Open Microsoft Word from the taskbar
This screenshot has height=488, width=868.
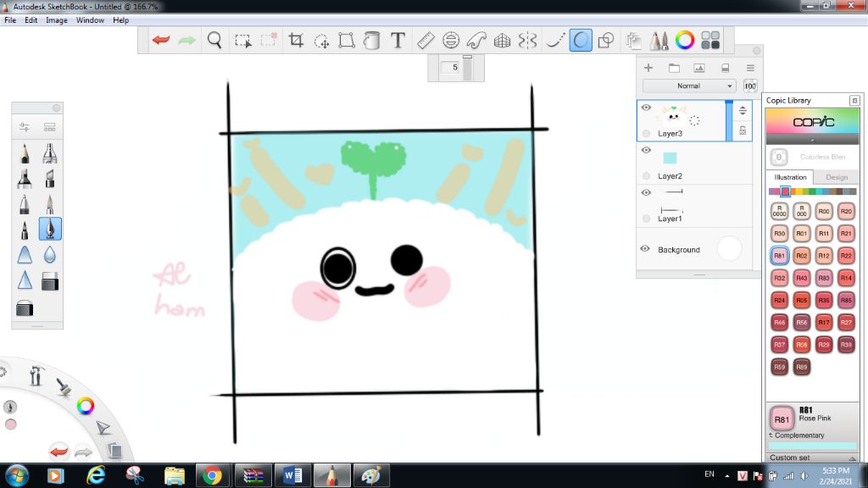(x=292, y=475)
